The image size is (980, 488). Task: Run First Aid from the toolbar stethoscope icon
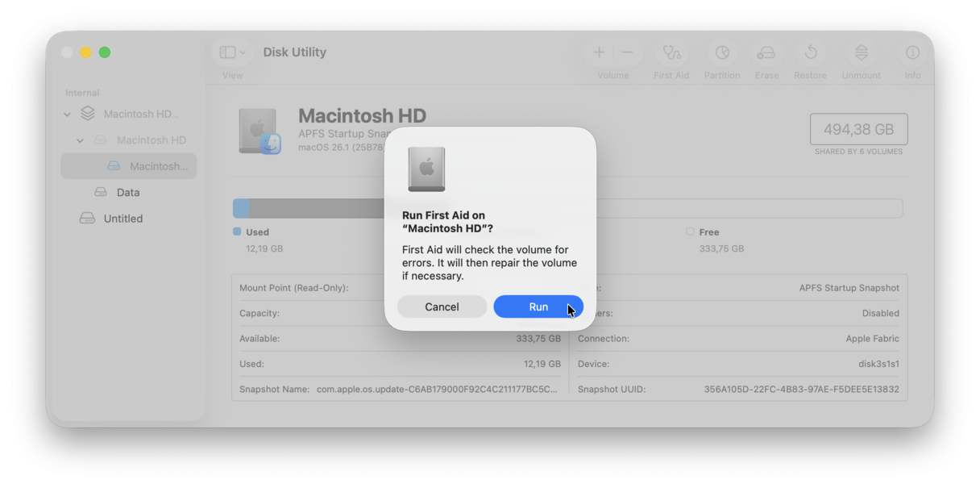[x=671, y=52]
